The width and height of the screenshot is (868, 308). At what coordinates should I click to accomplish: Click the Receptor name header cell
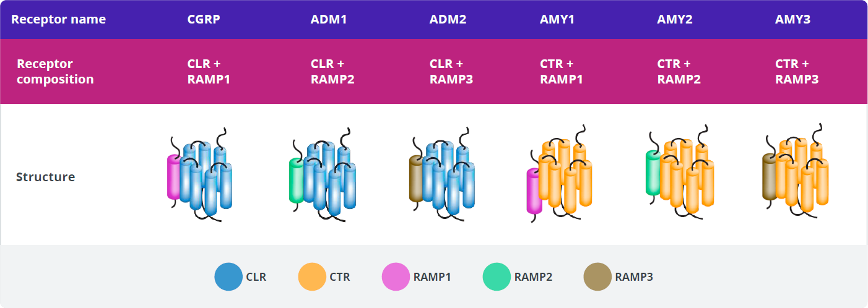click(58, 19)
